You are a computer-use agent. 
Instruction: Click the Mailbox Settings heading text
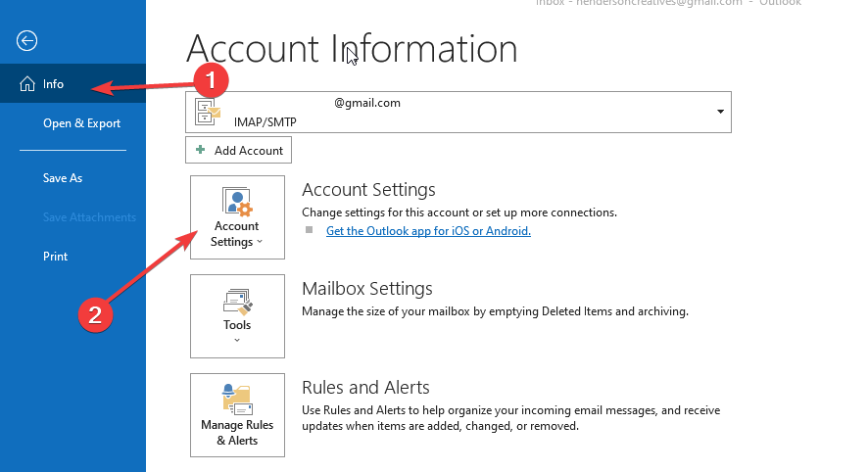click(x=367, y=289)
